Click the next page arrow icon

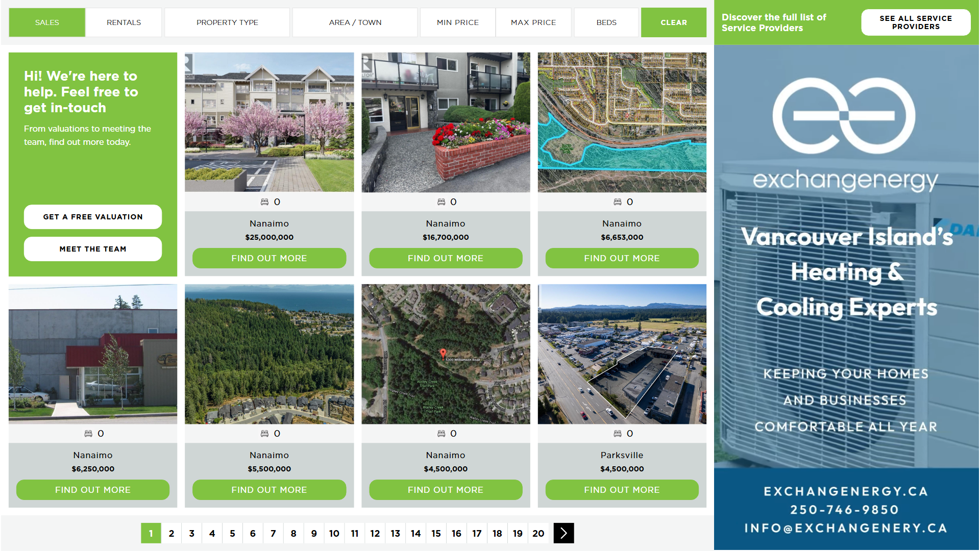pos(563,533)
